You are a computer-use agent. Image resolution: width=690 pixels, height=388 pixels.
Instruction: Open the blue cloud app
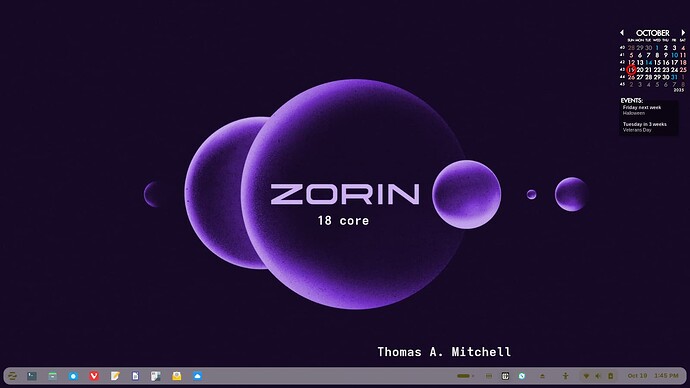197,376
